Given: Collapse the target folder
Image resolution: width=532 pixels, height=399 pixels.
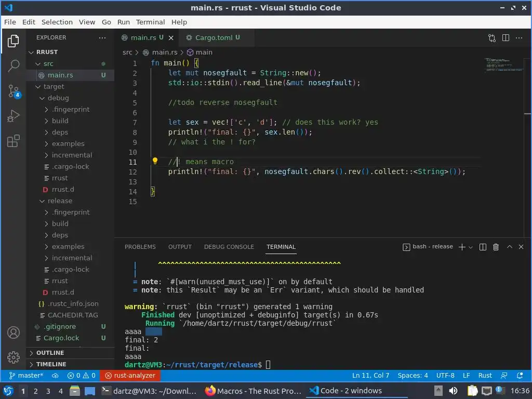Looking at the screenshot, I should click(70, 87).
